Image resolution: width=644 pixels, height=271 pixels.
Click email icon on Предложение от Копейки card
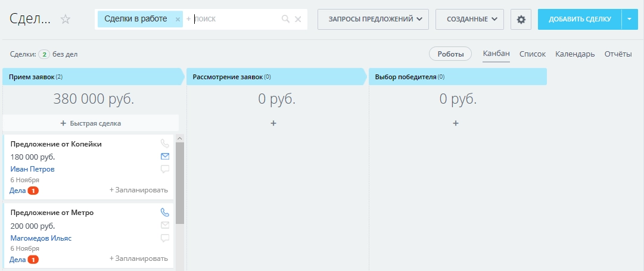pyautogui.click(x=165, y=157)
